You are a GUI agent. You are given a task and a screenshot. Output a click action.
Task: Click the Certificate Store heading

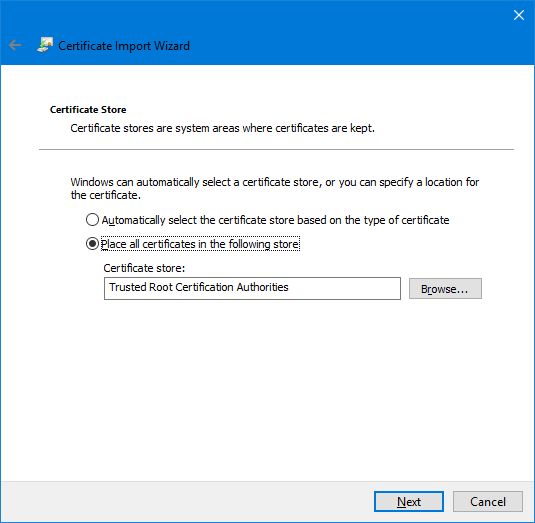click(x=88, y=110)
